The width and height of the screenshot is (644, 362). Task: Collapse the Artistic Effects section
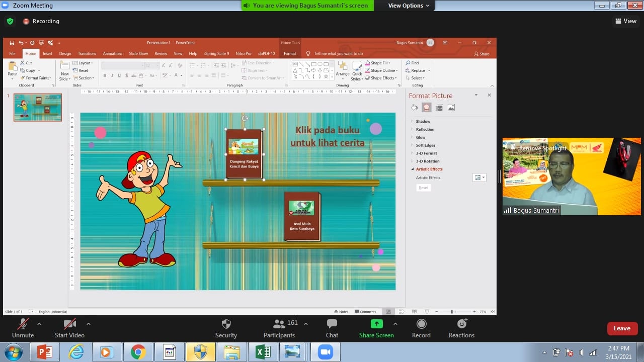point(427,169)
